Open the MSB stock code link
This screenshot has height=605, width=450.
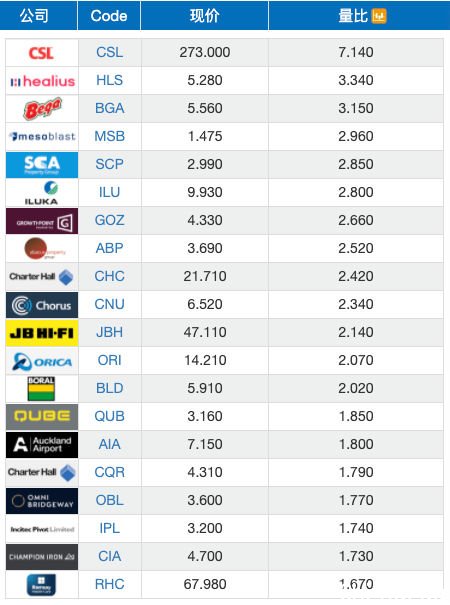[x=110, y=136]
